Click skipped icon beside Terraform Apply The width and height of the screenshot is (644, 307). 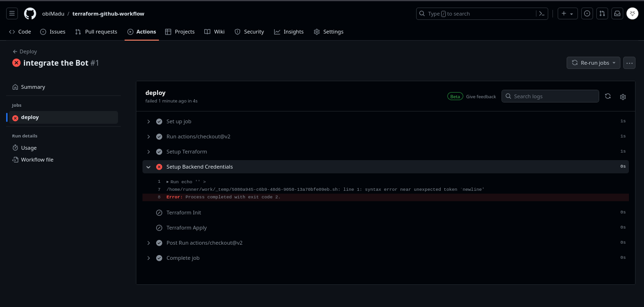159,228
